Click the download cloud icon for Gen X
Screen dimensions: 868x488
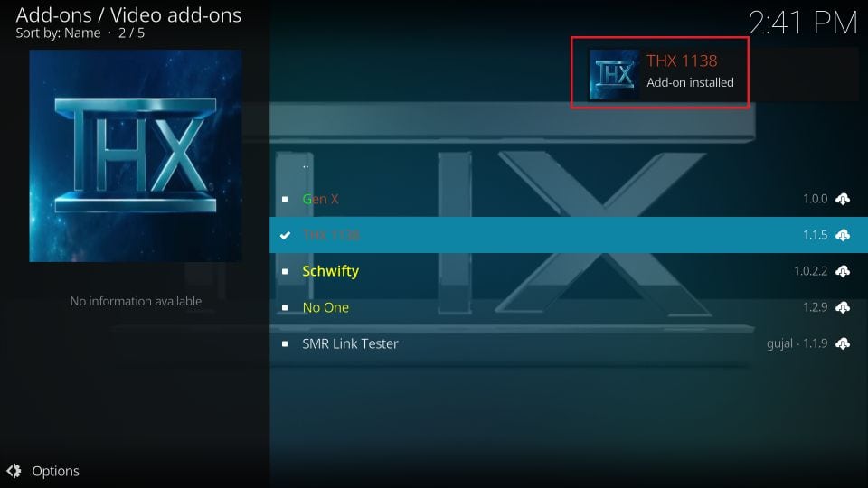[843, 199]
